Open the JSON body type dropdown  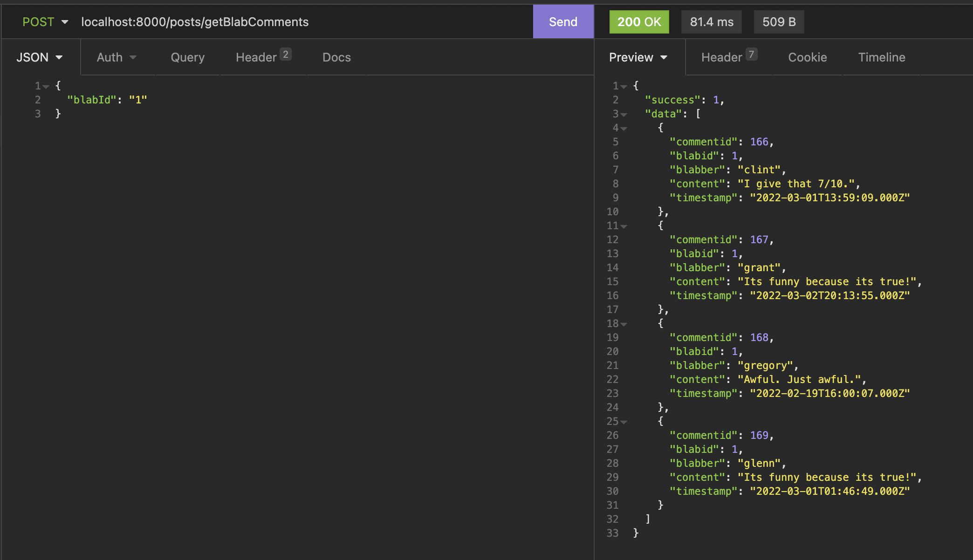[40, 57]
